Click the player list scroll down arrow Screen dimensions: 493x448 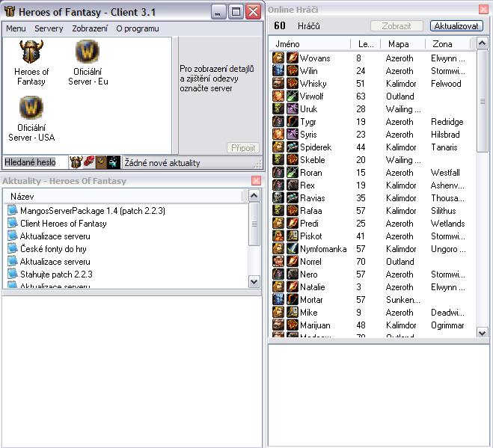point(483,332)
